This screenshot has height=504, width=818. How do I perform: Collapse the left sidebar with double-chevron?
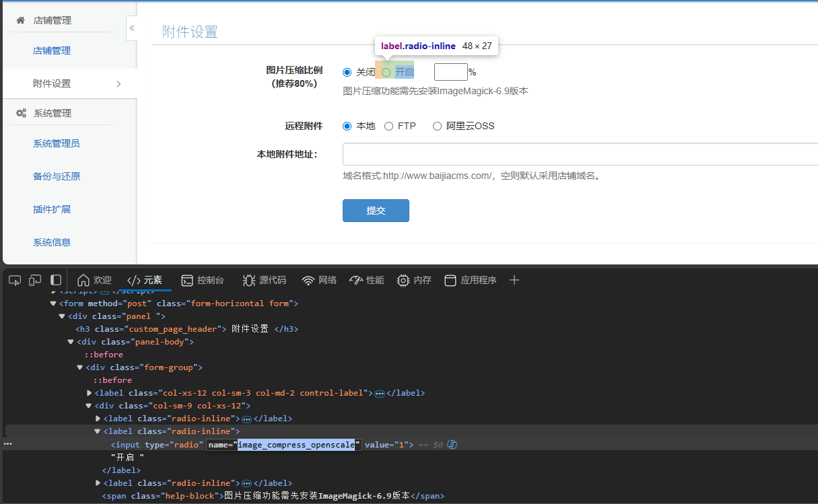coord(132,28)
